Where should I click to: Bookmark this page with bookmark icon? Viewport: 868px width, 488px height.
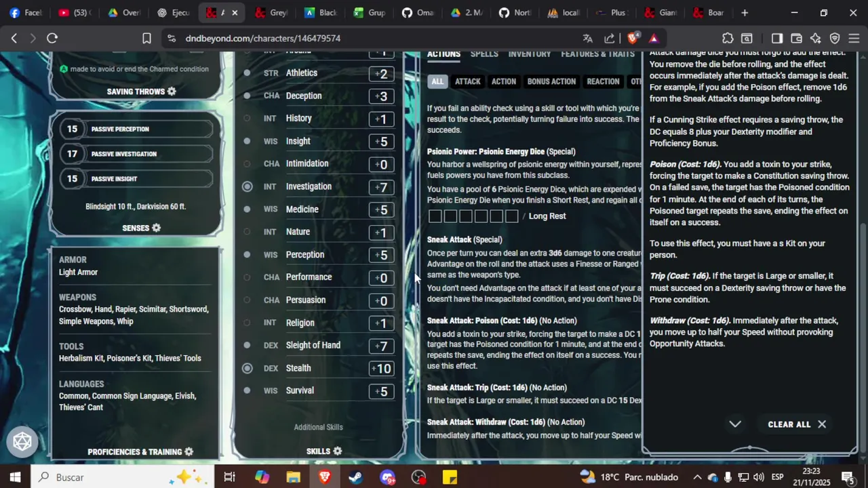pyautogui.click(x=146, y=39)
